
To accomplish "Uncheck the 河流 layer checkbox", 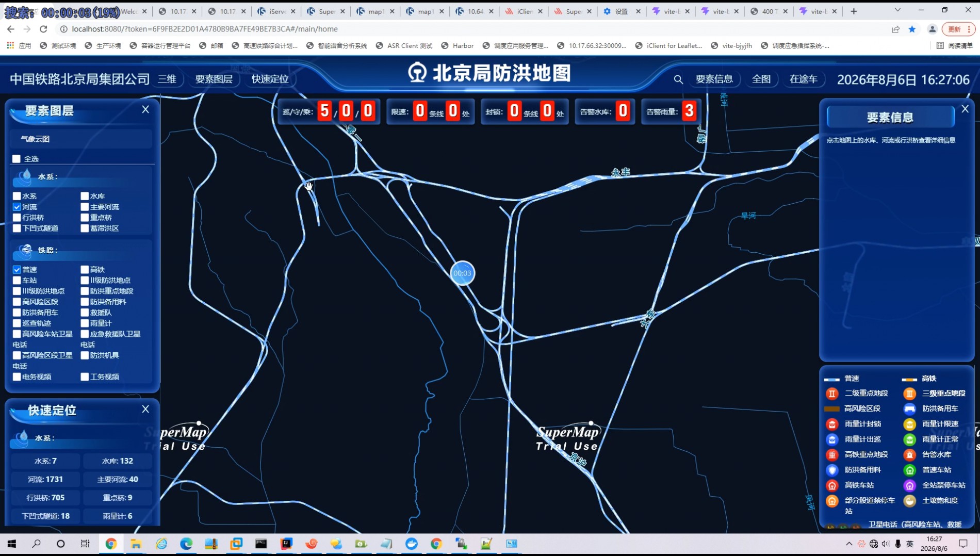I will pos(17,207).
